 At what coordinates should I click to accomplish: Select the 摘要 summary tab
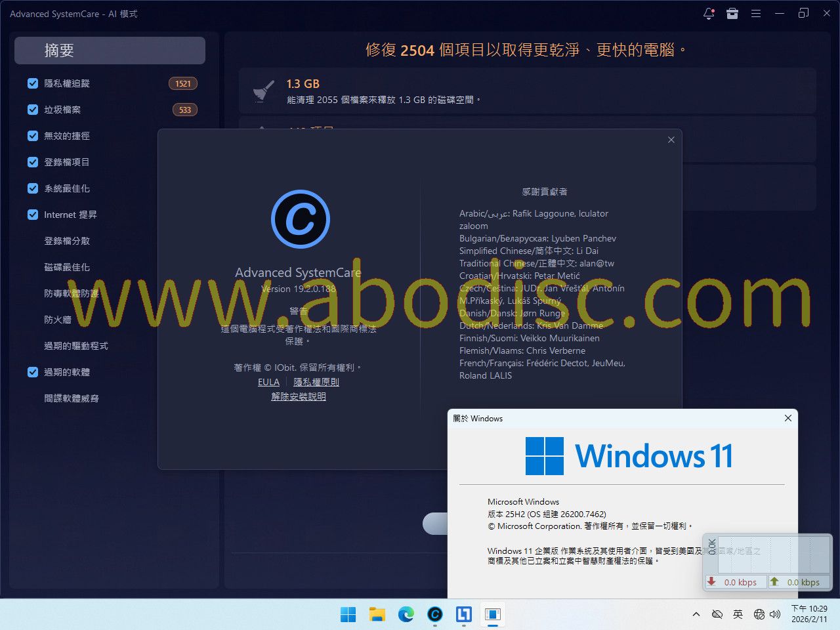(110, 51)
